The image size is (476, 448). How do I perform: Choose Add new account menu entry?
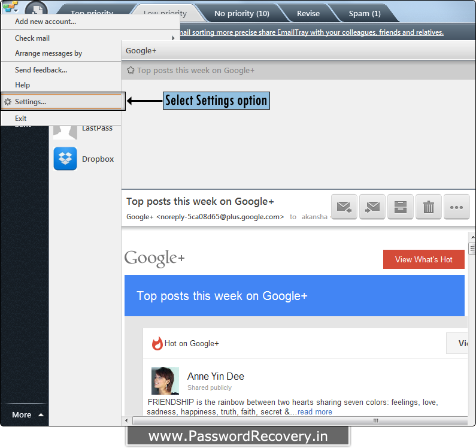[46, 22]
